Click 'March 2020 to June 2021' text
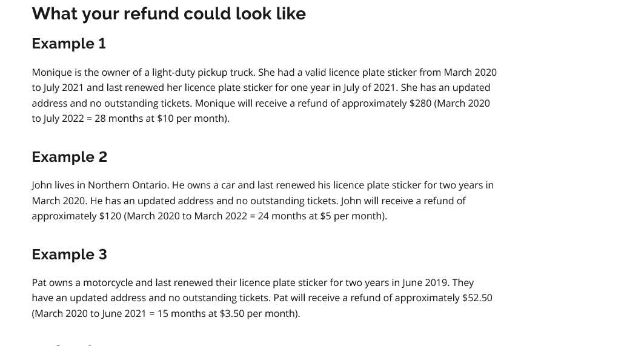The image size is (644, 346). 90,313
